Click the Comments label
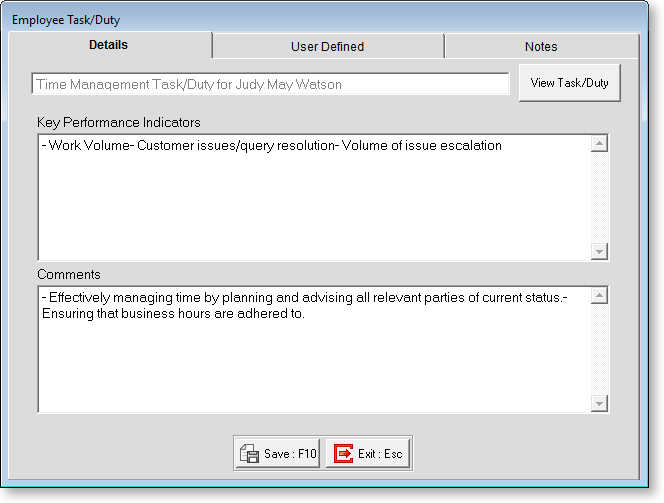Image resolution: width=664 pixels, height=503 pixels. tap(69, 274)
